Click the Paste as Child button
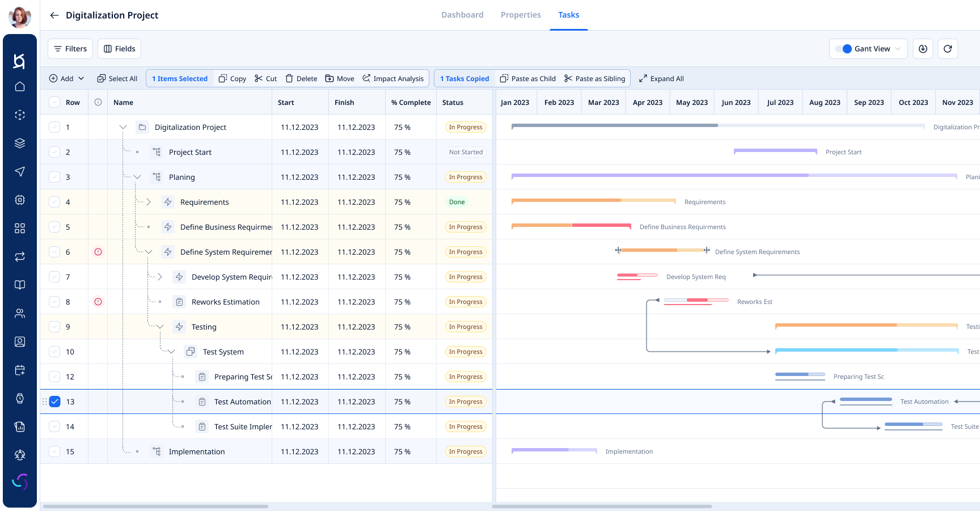Viewport: 980px width, 511px height. [527, 79]
